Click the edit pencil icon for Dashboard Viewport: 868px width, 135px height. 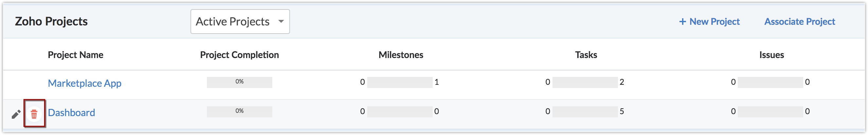pyautogui.click(x=16, y=114)
